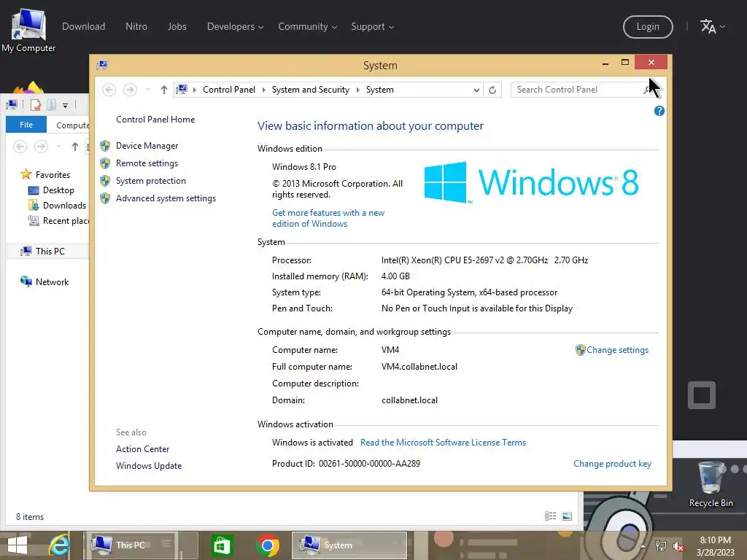Expand the address bar history dropdown

point(476,90)
